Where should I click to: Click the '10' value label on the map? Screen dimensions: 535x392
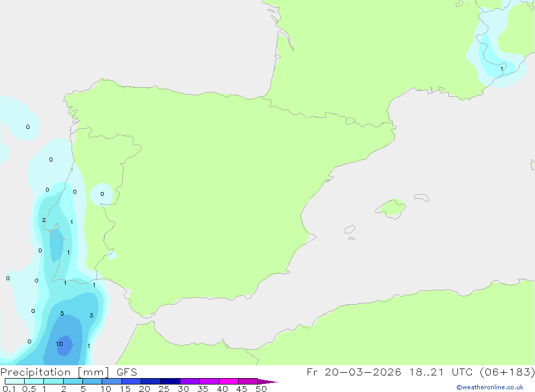[x=59, y=344]
